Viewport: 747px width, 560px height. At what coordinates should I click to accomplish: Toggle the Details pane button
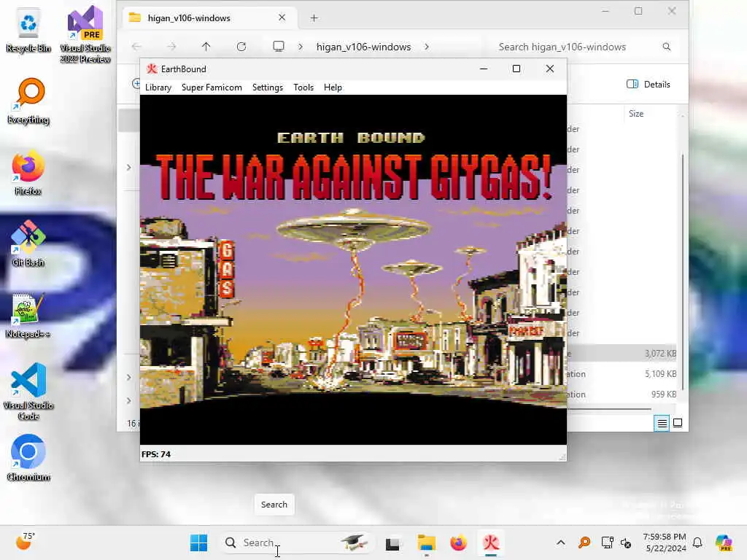[649, 85]
